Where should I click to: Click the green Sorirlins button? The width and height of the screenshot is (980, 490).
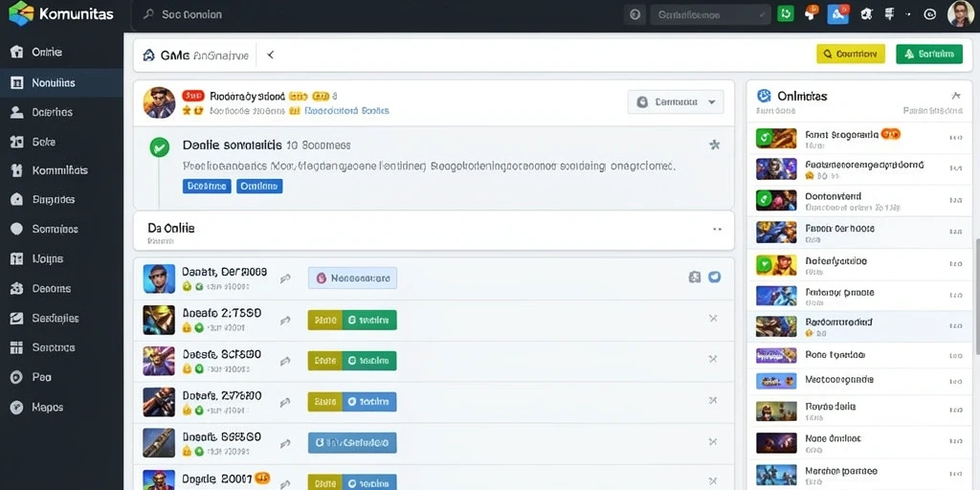929,55
